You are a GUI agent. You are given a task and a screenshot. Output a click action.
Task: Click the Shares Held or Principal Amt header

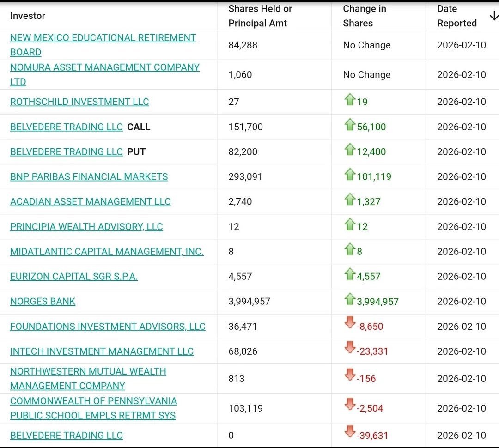tap(260, 16)
